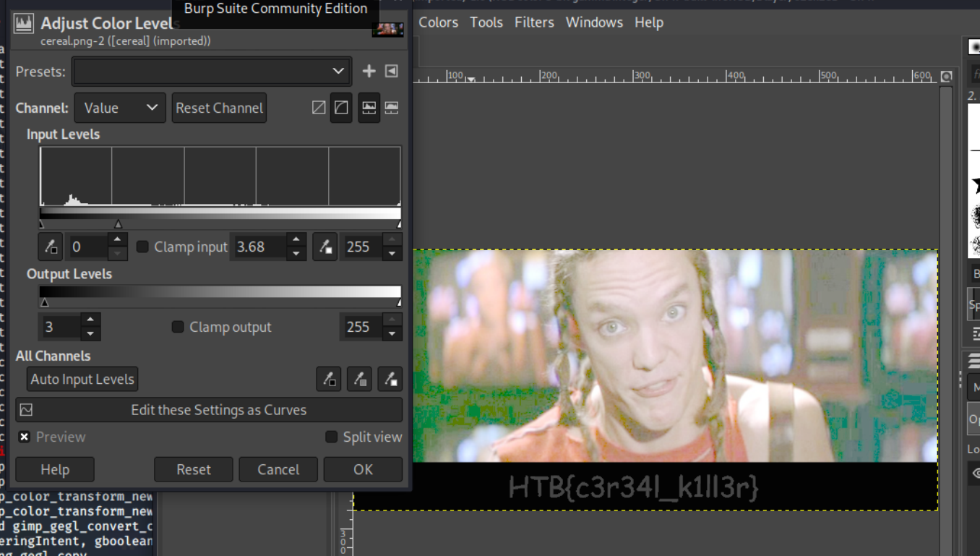980x556 pixels.
Task: Pick black point for input levels
Action: coord(51,247)
